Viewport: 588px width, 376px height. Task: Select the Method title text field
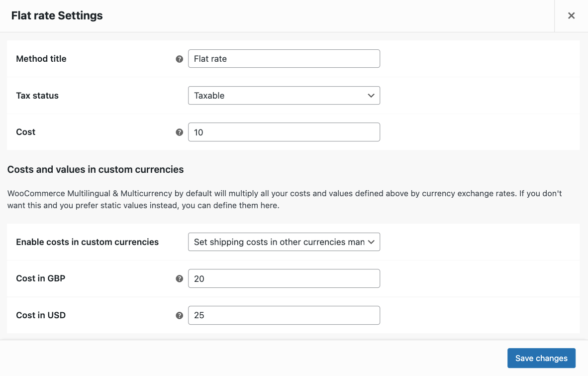284,58
